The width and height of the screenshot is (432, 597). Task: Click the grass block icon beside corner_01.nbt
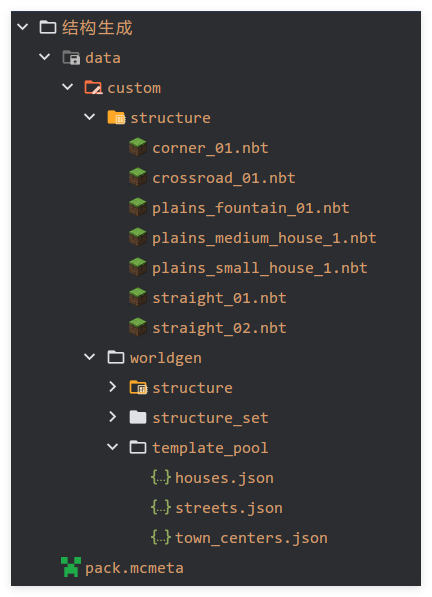click(x=137, y=147)
